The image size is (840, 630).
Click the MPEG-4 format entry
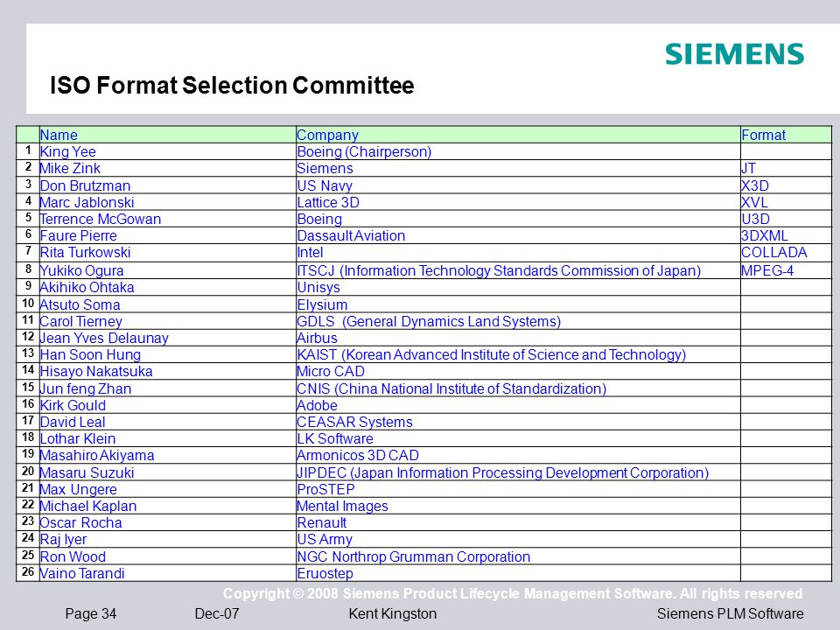pos(767,270)
